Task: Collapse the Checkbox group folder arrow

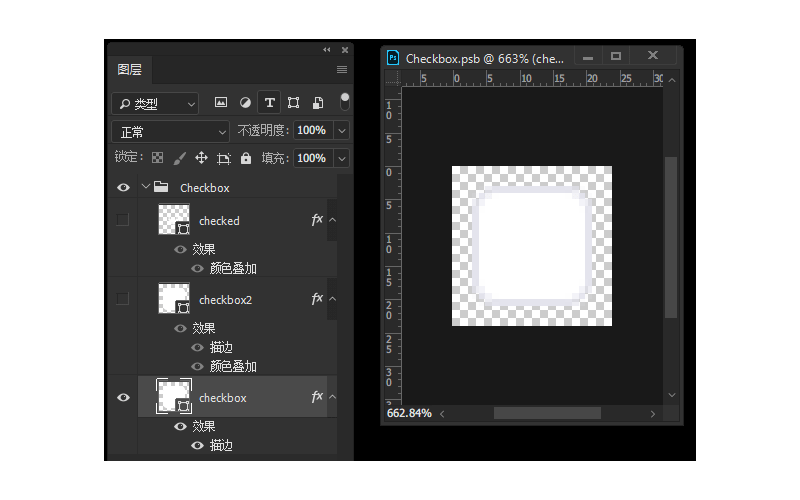Action: [146, 187]
